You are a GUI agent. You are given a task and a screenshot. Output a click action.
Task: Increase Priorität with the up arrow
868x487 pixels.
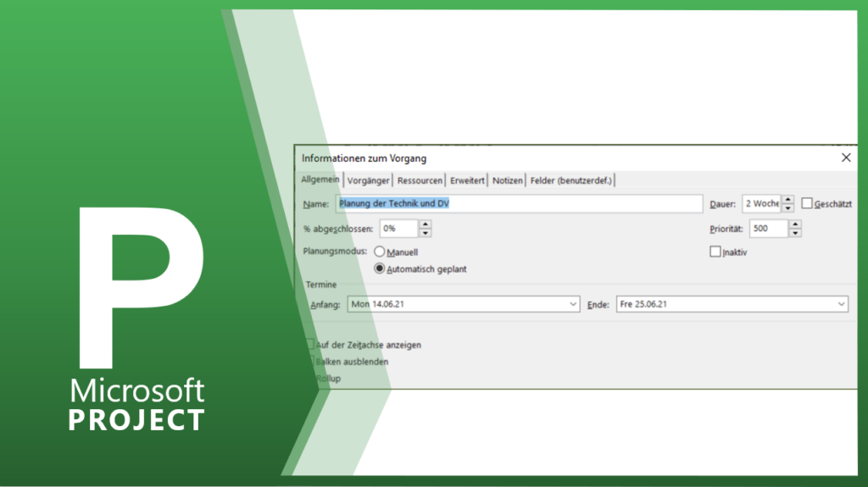[795, 224]
